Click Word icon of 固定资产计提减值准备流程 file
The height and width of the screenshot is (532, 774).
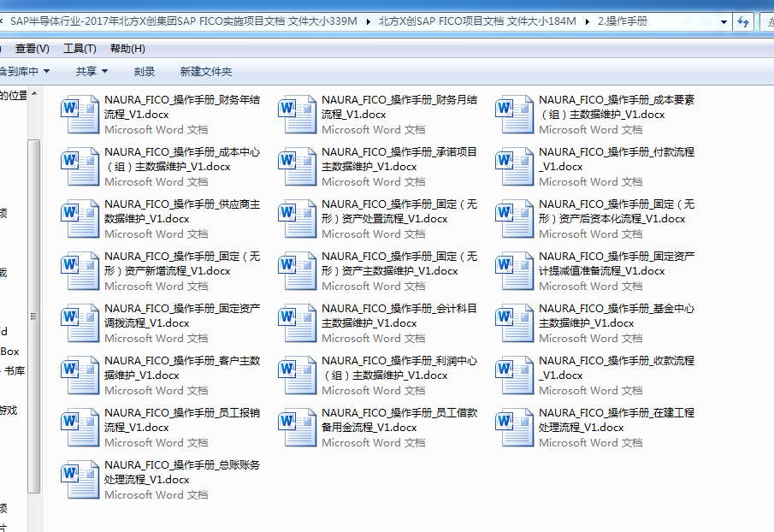(514, 271)
